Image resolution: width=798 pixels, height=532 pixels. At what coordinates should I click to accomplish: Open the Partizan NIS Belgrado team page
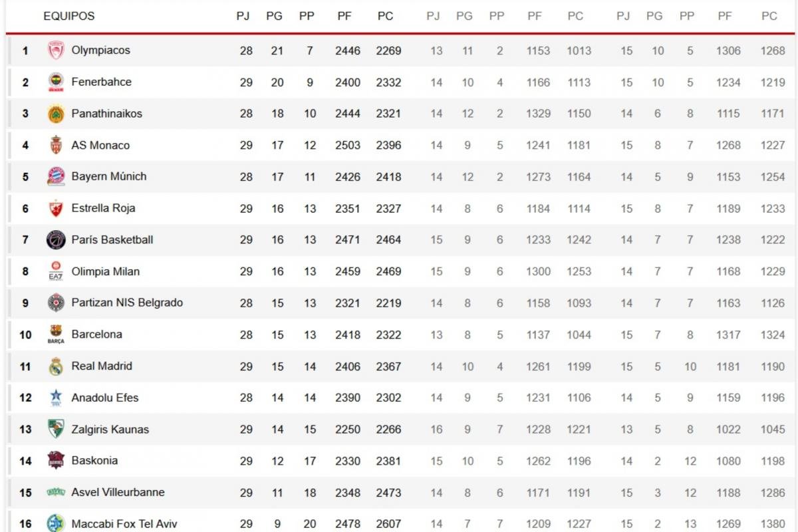(x=126, y=303)
